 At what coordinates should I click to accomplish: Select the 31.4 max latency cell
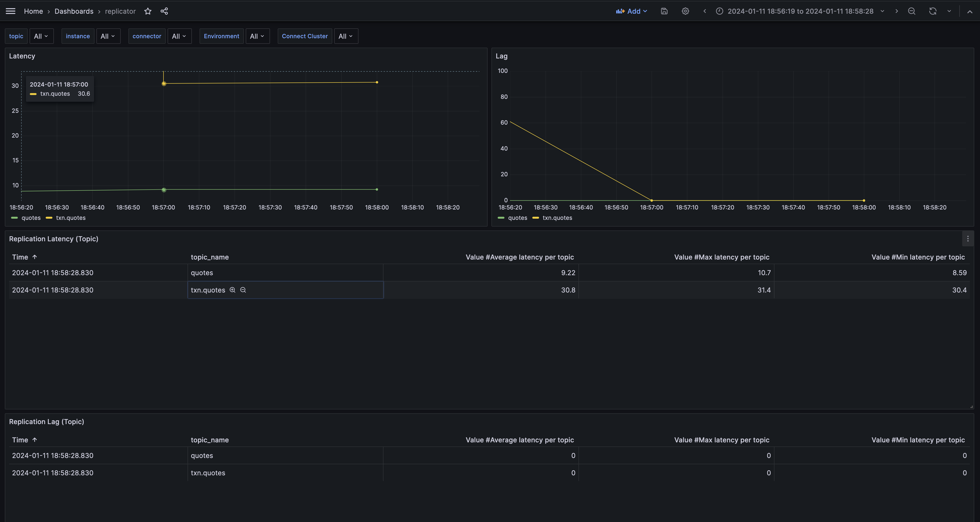pyautogui.click(x=676, y=290)
